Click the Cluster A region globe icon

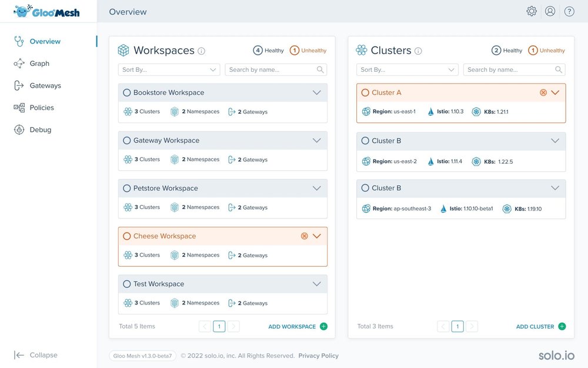366,111
